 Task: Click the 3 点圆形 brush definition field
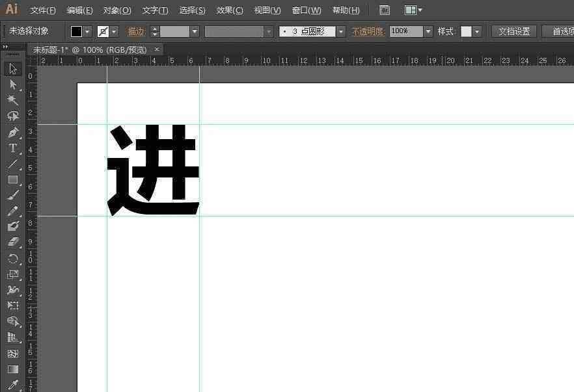coord(307,31)
